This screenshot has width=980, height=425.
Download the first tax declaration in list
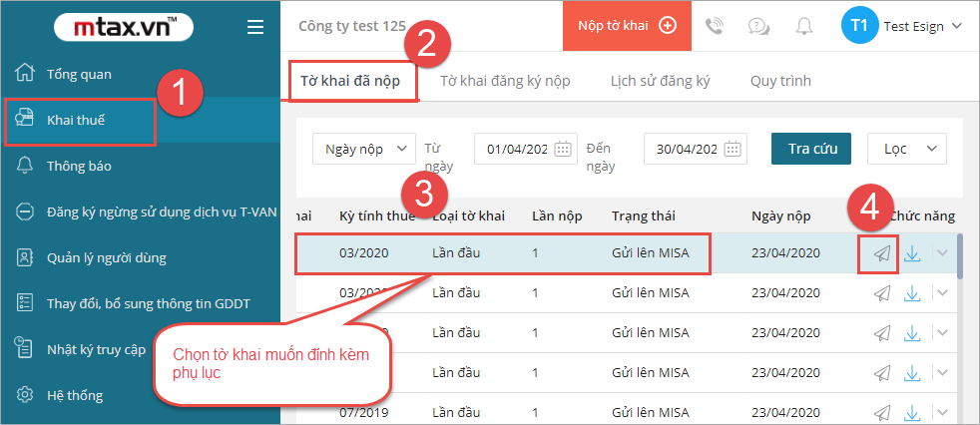912,253
